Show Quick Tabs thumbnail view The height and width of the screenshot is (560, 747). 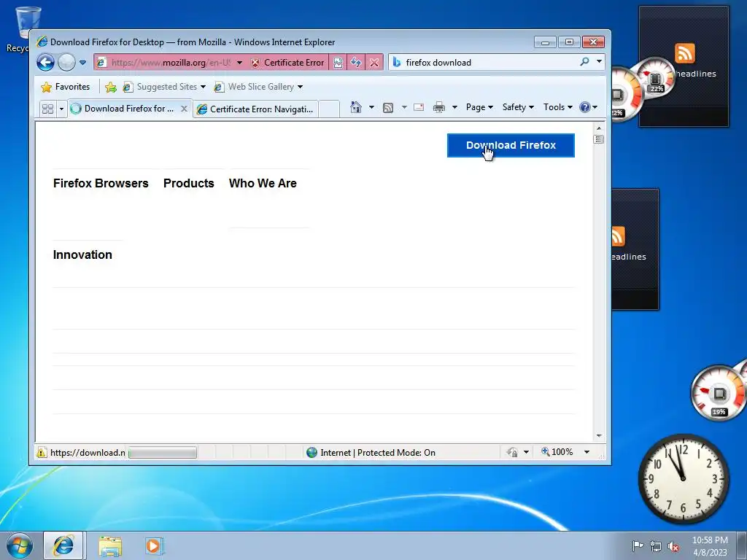[x=47, y=109]
